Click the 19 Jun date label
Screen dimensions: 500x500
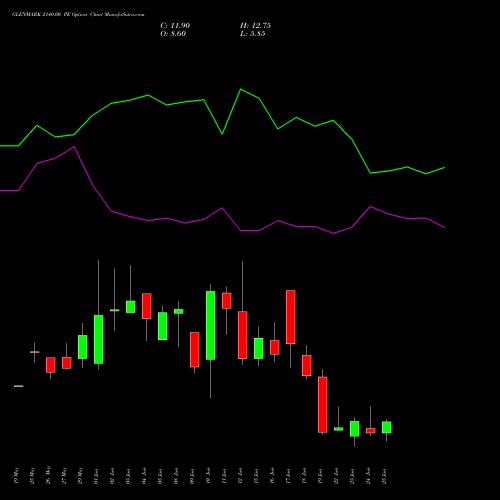coord(321,476)
